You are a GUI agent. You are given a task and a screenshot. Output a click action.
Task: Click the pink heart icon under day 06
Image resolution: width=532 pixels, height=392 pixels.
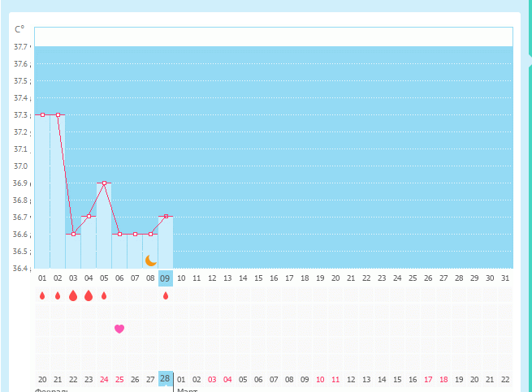coord(119,329)
